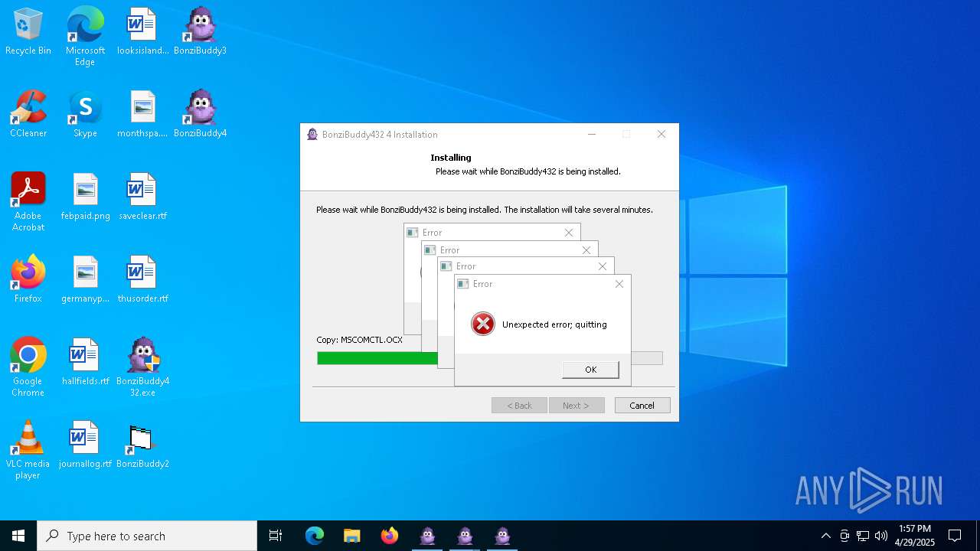Click into the taskbar search box
This screenshot has width=980, height=551.
pyautogui.click(x=147, y=536)
